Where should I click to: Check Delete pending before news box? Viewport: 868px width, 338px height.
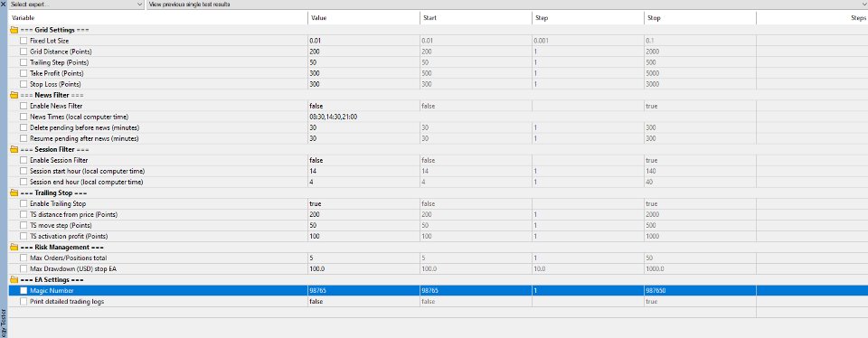pos(24,127)
